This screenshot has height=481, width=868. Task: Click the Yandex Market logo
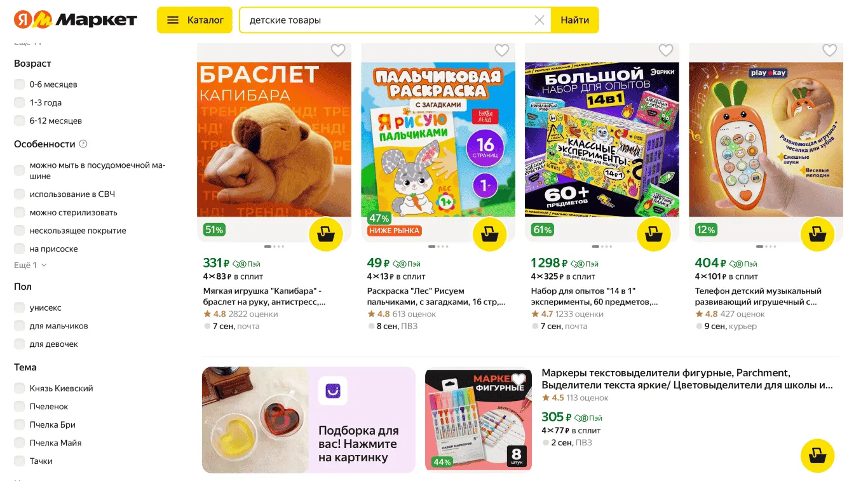(76, 20)
